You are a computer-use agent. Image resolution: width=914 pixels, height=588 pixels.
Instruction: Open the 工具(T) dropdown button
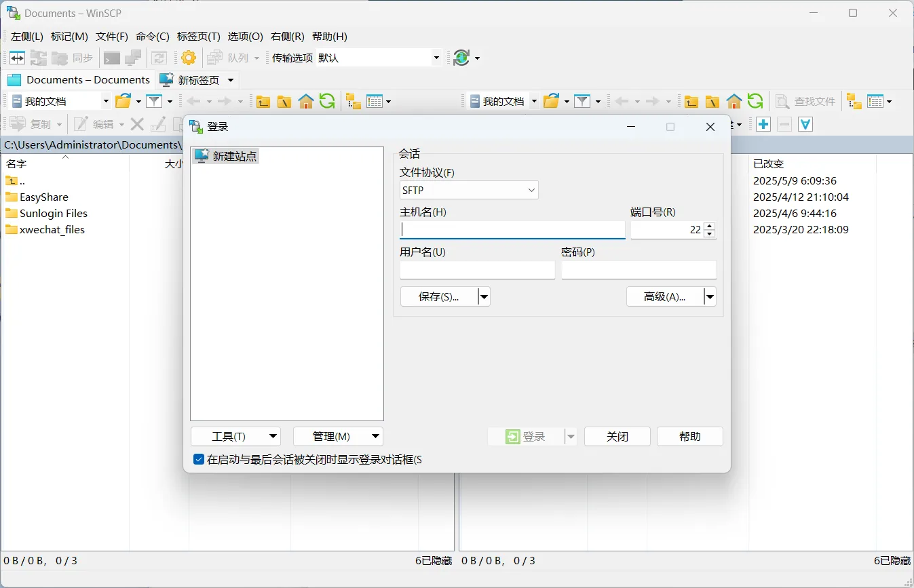(x=235, y=436)
